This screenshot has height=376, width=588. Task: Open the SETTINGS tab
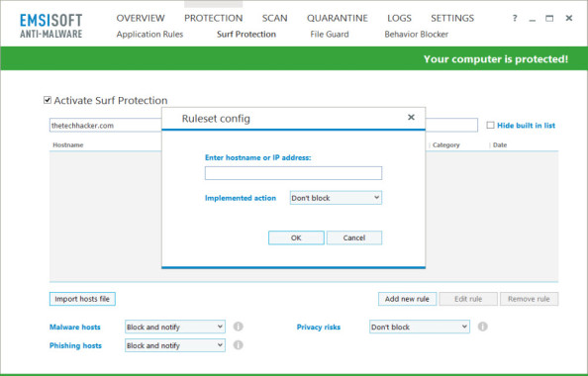pos(452,18)
